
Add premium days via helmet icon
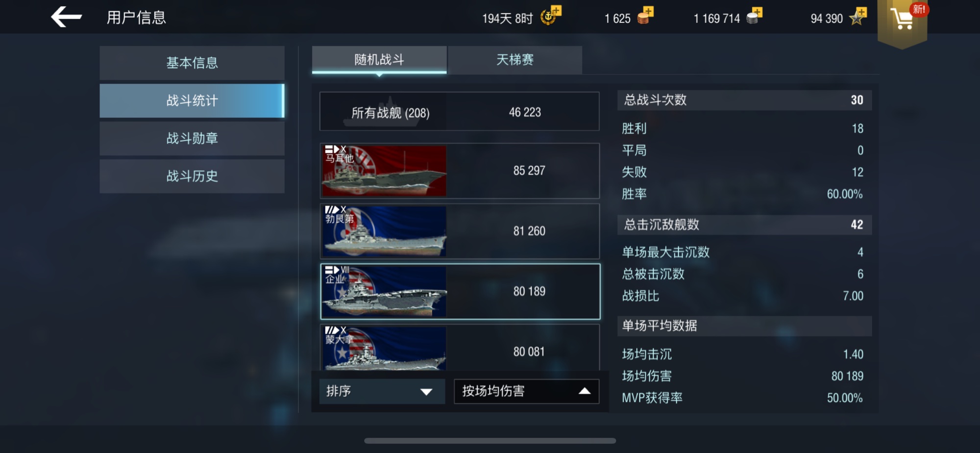pyautogui.click(x=550, y=16)
